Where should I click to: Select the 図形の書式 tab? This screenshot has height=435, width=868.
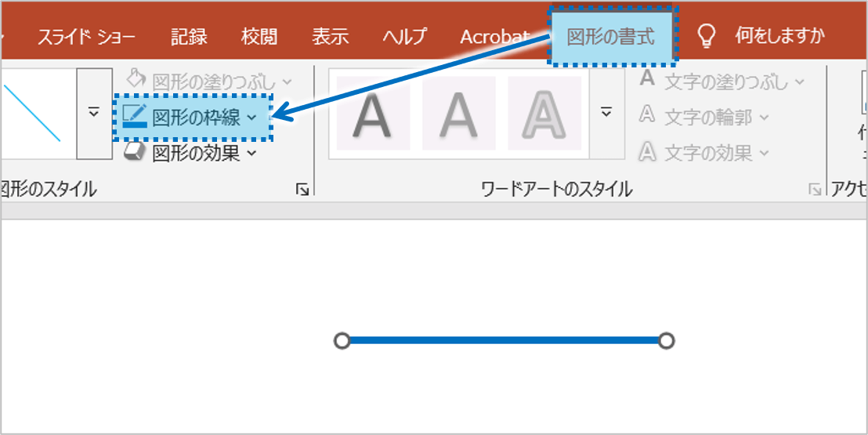coord(611,37)
